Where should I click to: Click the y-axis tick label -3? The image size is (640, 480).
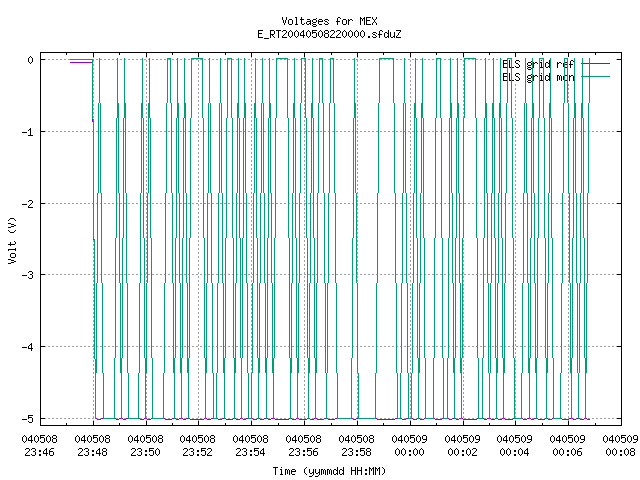(x=28, y=275)
